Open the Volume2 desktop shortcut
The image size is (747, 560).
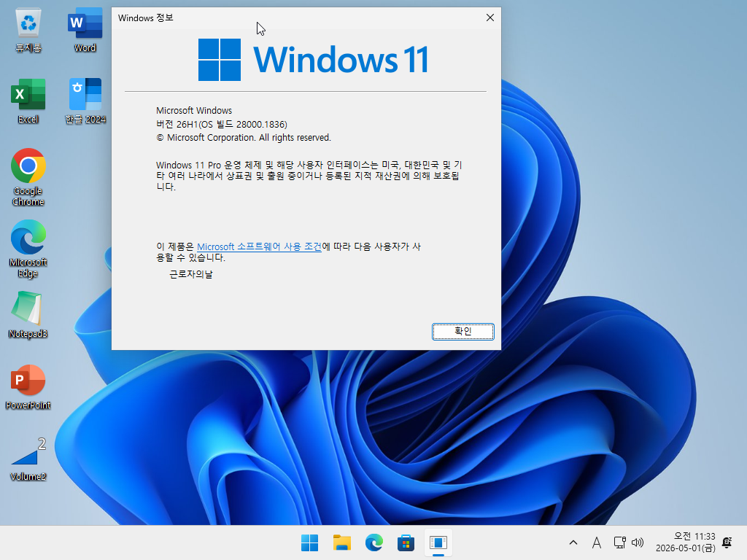(x=28, y=459)
